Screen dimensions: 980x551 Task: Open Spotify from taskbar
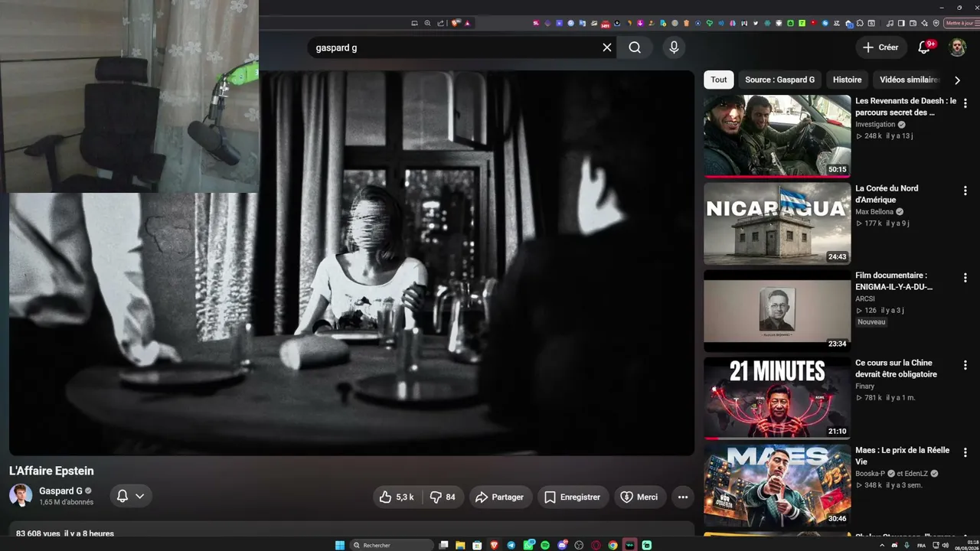(x=545, y=545)
